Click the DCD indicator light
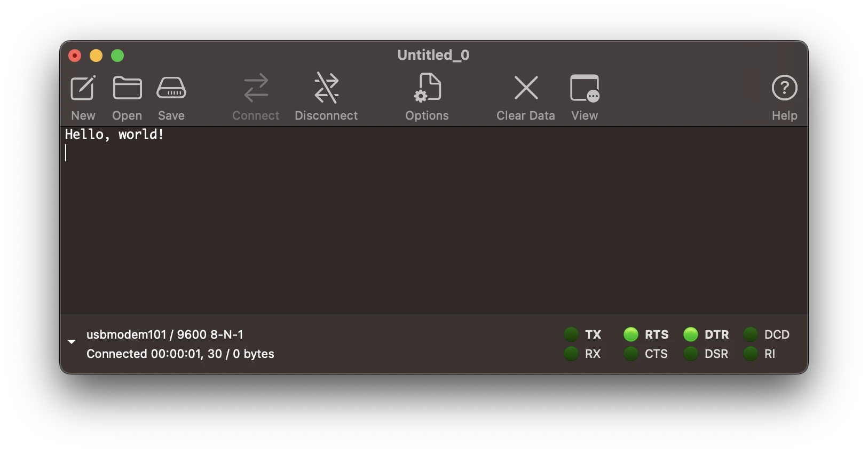 click(751, 334)
